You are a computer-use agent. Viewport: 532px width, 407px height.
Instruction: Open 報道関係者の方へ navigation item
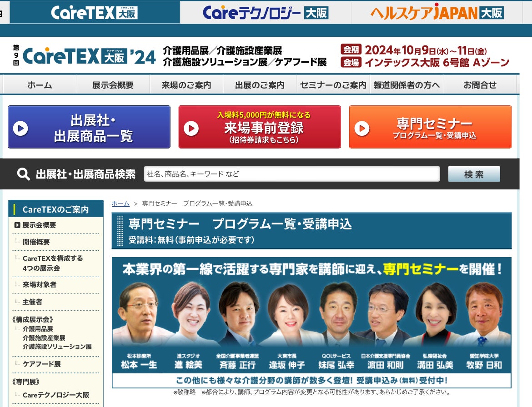tap(407, 85)
